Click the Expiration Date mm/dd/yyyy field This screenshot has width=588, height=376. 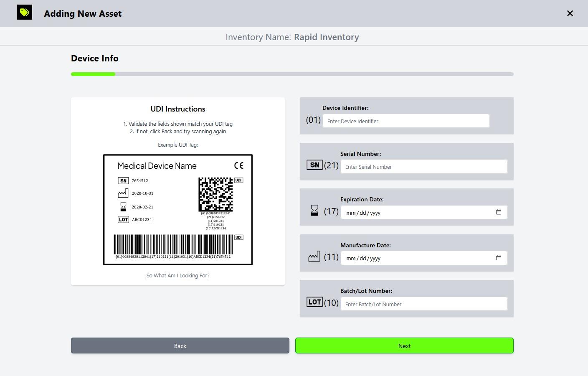click(397, 212)
